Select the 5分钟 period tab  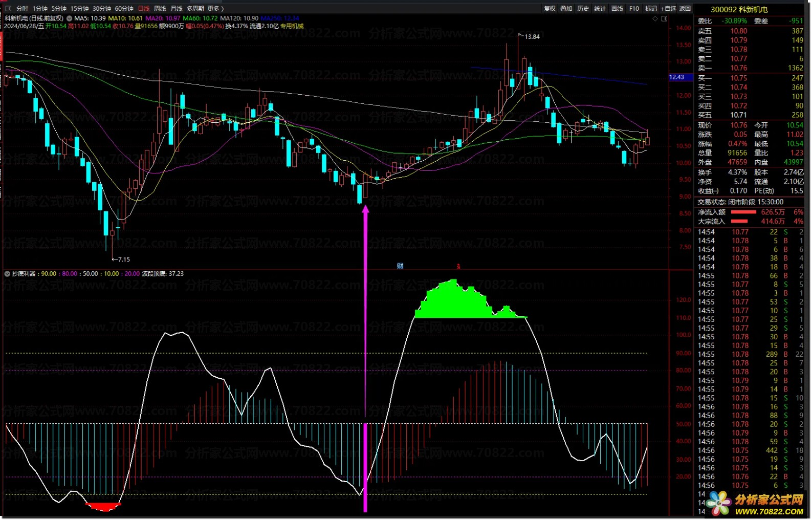point(59,9)
